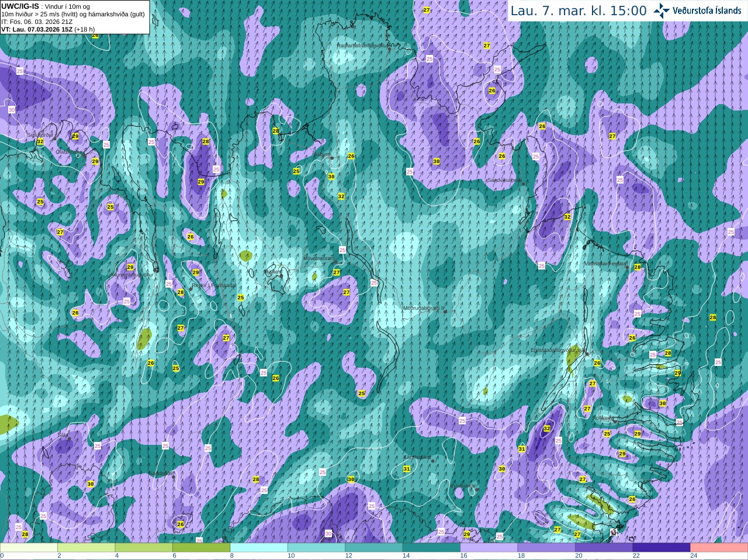Screen dimensions: 748x560
Task: Select the 8–10 m/s pale cyan swatch
Action: pos(259,548)
